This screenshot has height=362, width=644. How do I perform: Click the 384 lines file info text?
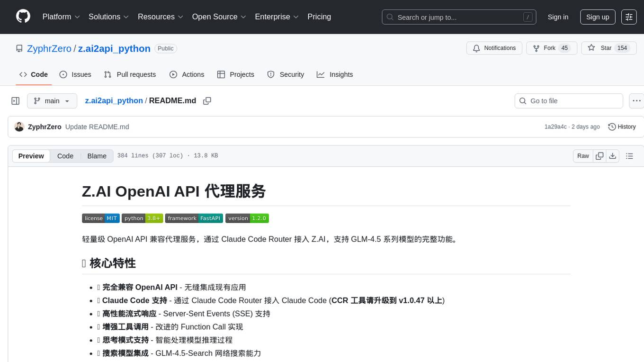[168, 156]
